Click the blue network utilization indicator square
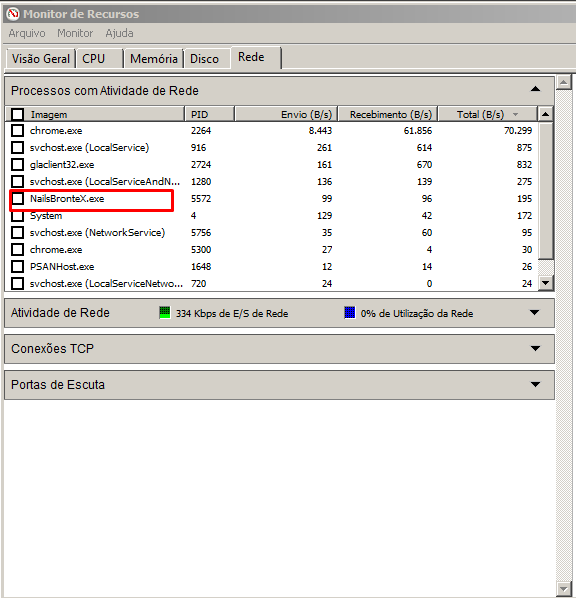Image resolution: width=576 pixels, height=598 pixels. [x=349, y=312]
